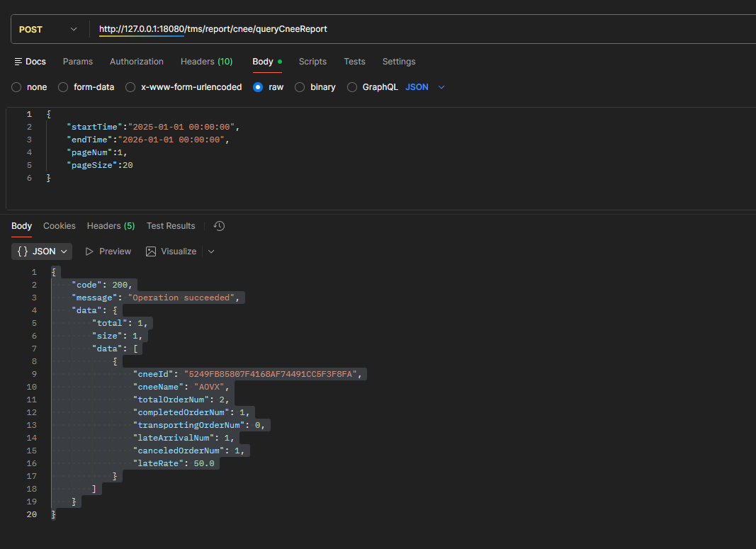The height and width of the screenshot is (549, 756).
Task: Click the Preview play icon
Action: tap(89, 251)
